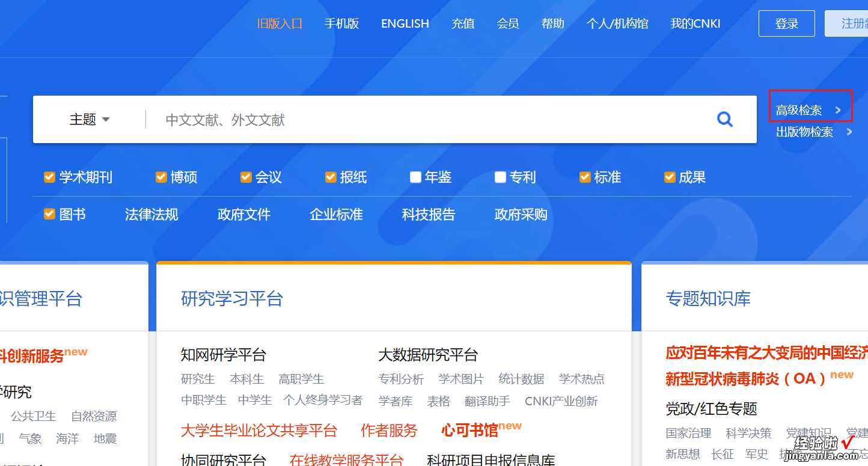
Task: Open 学术图片 link
Action: 461,379
